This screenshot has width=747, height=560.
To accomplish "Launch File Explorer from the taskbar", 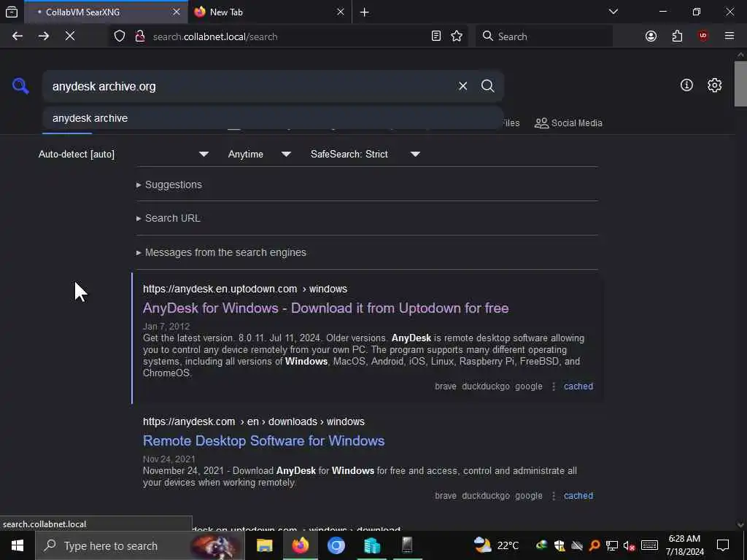I will coord(264,545).
